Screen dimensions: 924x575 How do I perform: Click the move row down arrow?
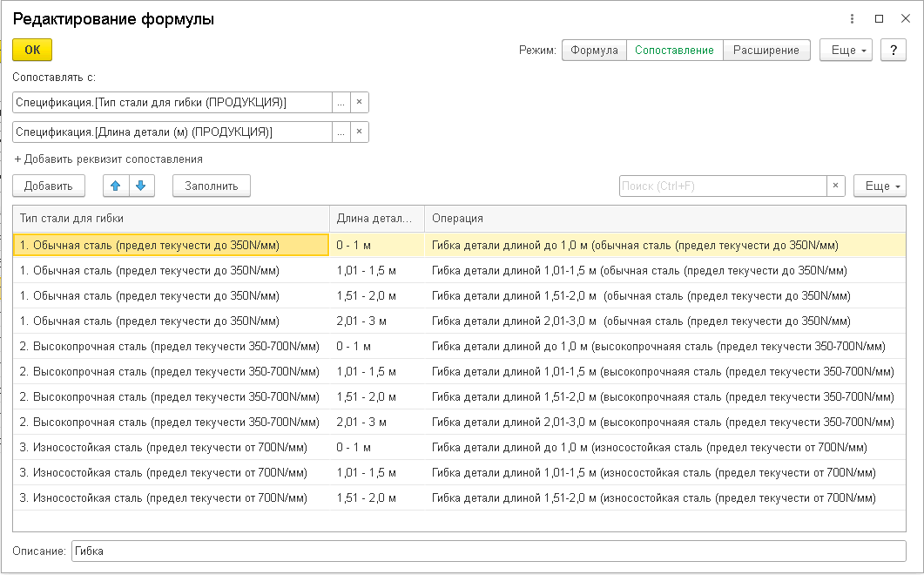[141, 186]
